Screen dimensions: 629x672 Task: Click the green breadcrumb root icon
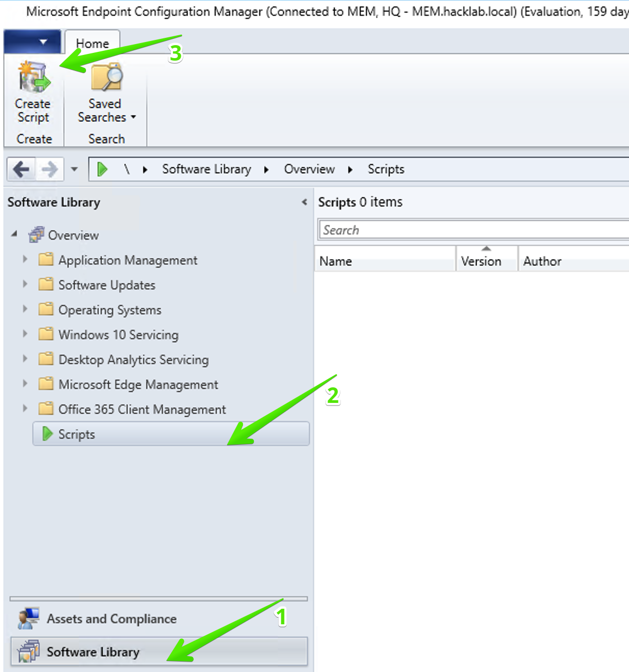102,169
